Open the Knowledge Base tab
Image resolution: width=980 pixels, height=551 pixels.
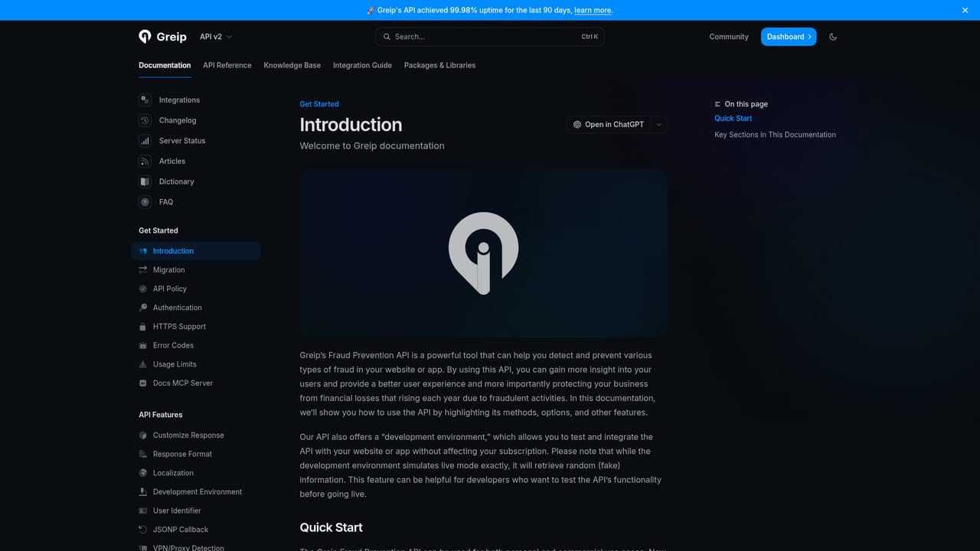tap(292, 65)
